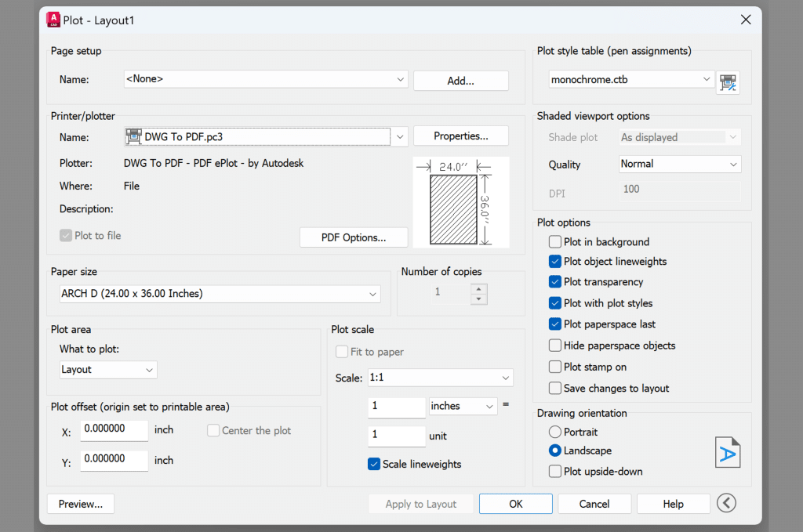Select Portrait drawing orientation
This screenshot has height=532, width=803.
tap(554, 432)
